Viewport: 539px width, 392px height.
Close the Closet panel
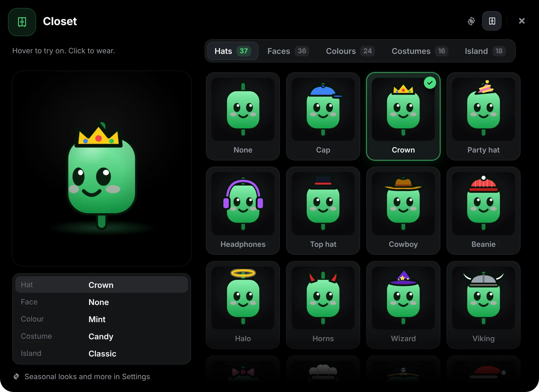522,21
